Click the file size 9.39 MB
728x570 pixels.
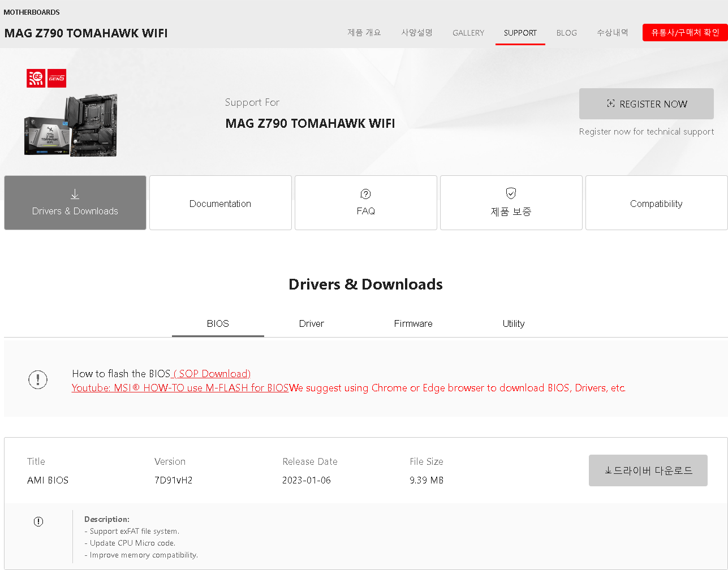[427, 480]
